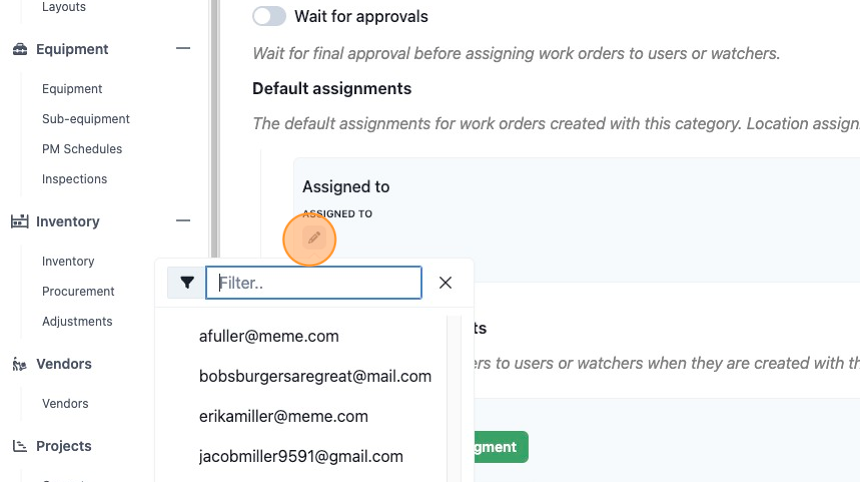Image resolution: width=860 pixels, height=482 pixels.
Task: Click the Equipment briefcase icon in sidebar
Action: click(20, 49)
